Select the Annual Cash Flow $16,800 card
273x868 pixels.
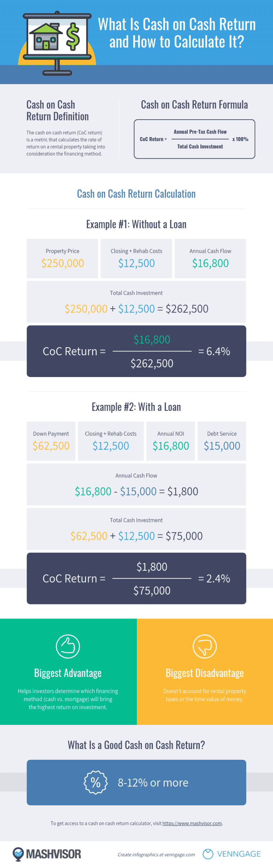point(210,258)
